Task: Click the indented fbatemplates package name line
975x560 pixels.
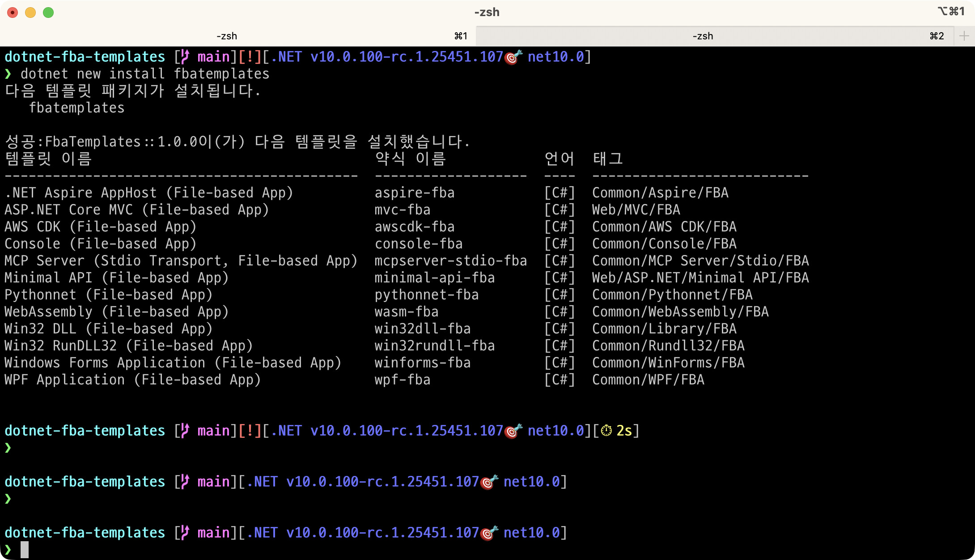Action: coord(76,108)
